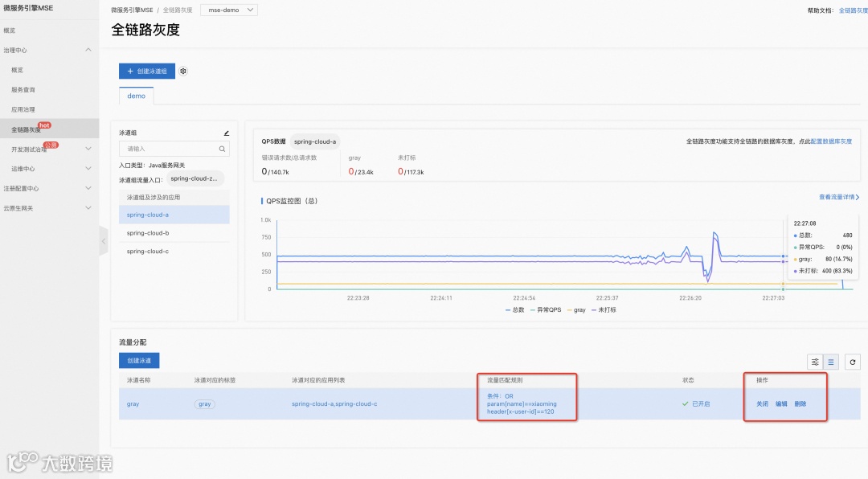This screenshot has height=479, width=868.
Task: Go to 服务查询 menu item
Action: pyautogui.click(x=23, y=90)
